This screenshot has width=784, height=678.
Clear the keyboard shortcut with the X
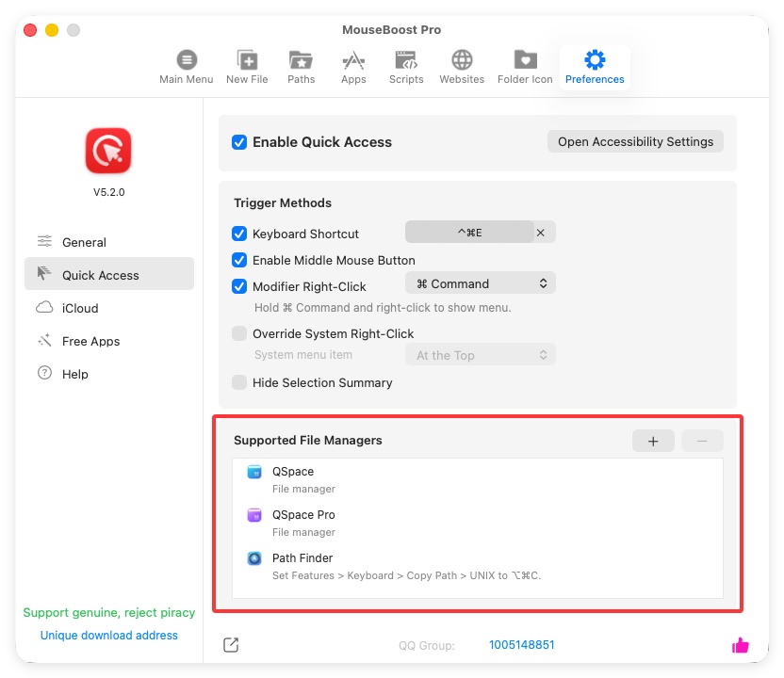[x=541, y=233]
